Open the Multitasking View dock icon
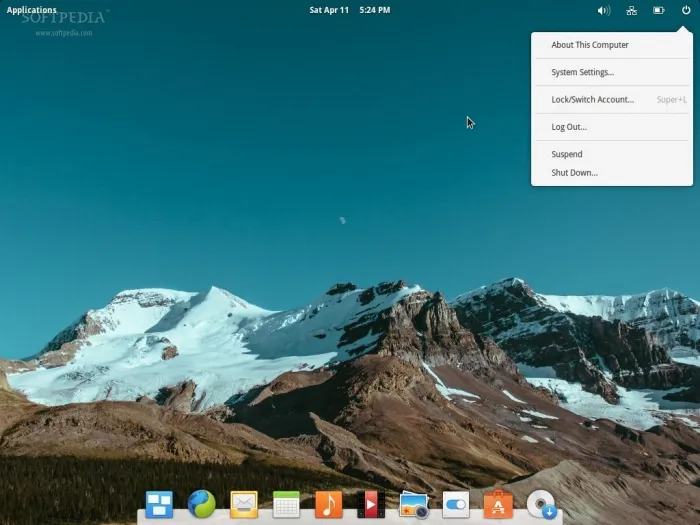 point(159,504)
